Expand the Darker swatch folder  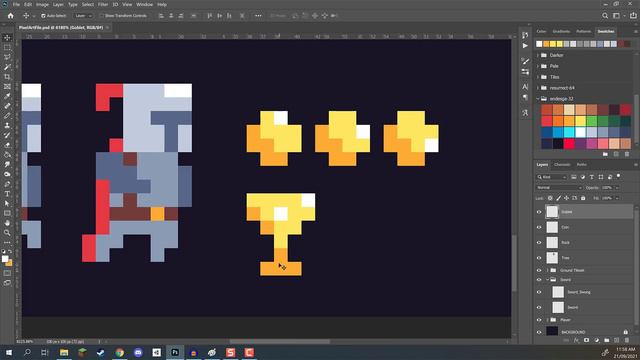pyautogui.click(x=538, y=55)
